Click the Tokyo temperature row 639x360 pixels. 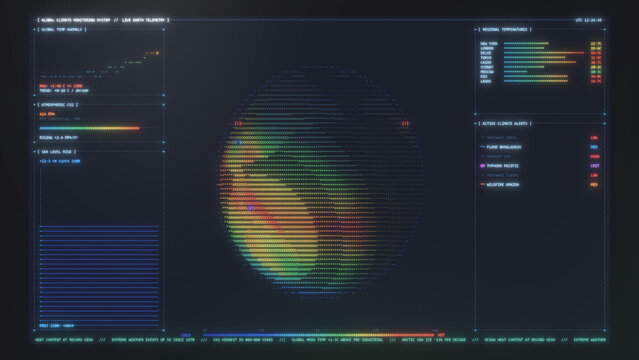[x=541, y=57]
